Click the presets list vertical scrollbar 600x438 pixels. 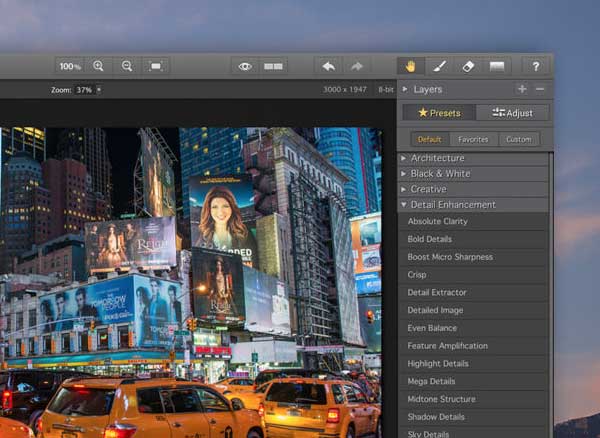(551, 295)
